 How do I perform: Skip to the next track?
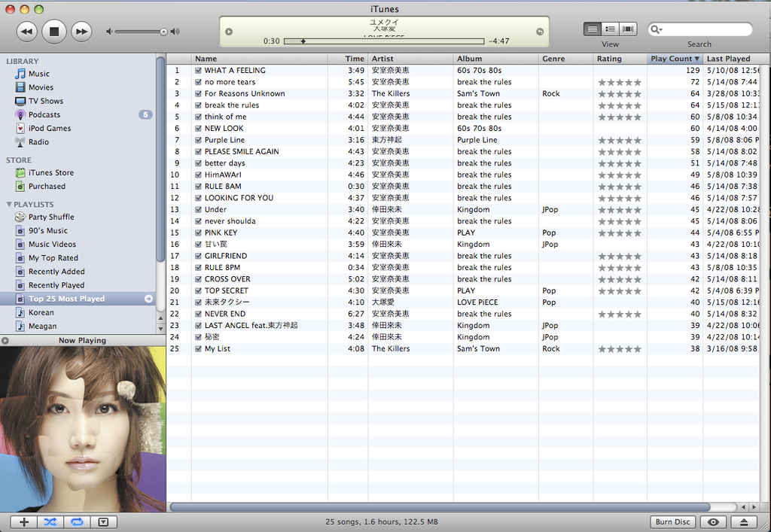click(x=81, y=31)
